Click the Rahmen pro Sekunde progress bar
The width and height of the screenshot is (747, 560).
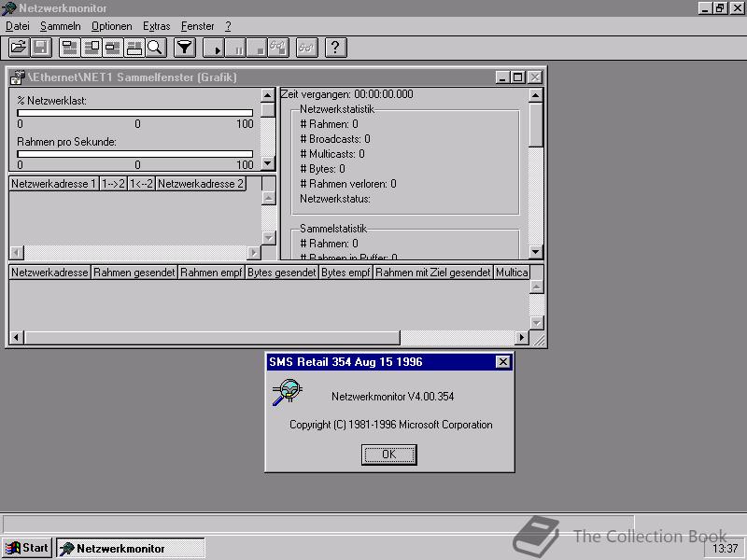tap(134, 154)
